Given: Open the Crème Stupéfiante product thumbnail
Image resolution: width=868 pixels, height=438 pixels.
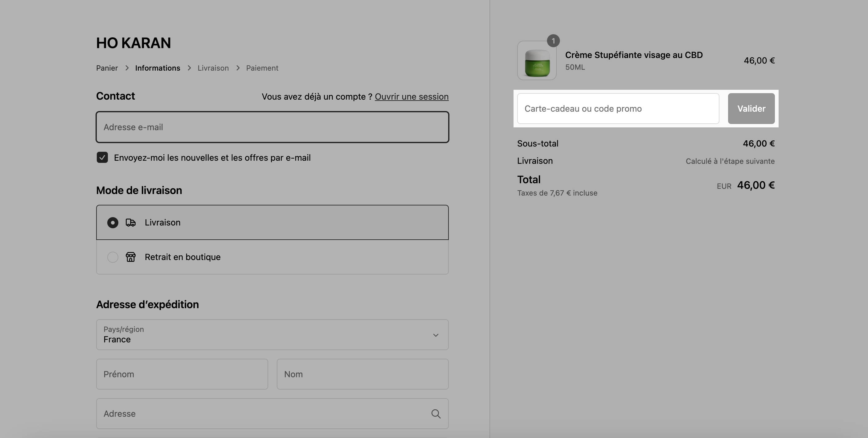Looking at the screenshot, I should (537, 60).
